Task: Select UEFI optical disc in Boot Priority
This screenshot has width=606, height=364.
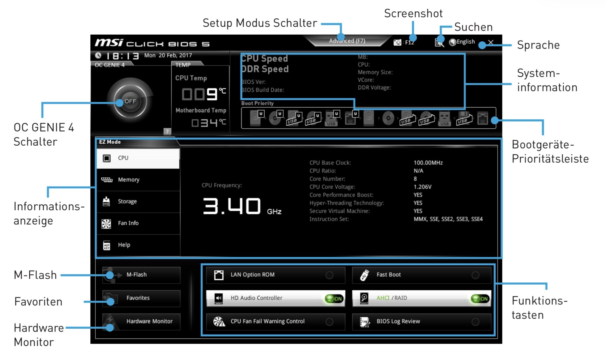Action: 276,118
